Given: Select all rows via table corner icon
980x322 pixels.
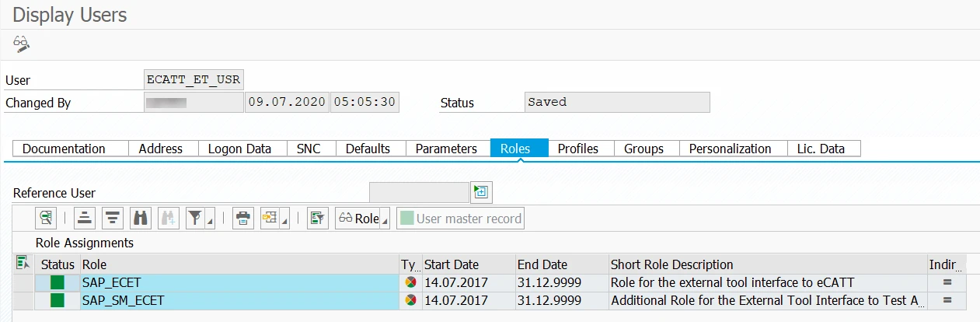Looking at the screenshot, I should coord(23,264).
